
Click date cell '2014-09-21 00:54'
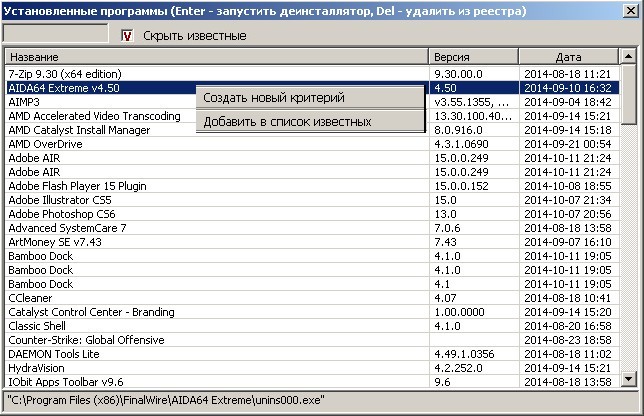[569, 144]
